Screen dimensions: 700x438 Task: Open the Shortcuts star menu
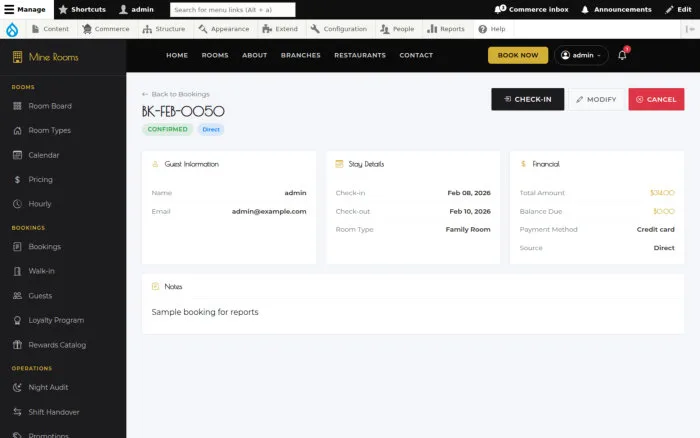point(82,9)
